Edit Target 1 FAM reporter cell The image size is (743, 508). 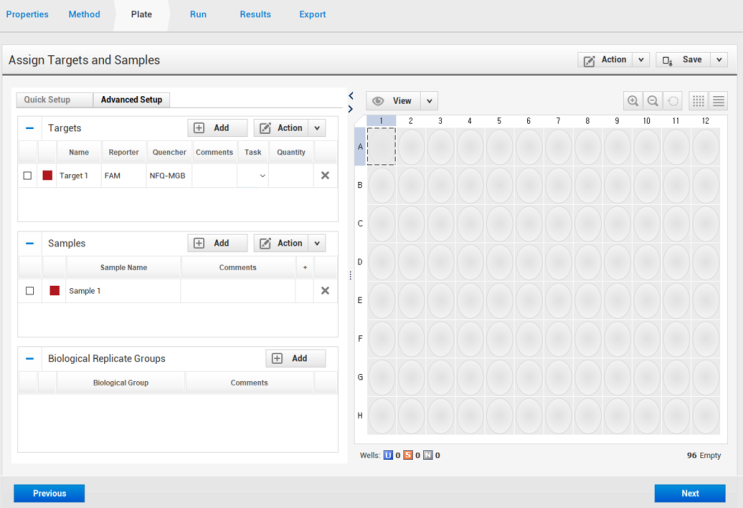coord(124,175)
